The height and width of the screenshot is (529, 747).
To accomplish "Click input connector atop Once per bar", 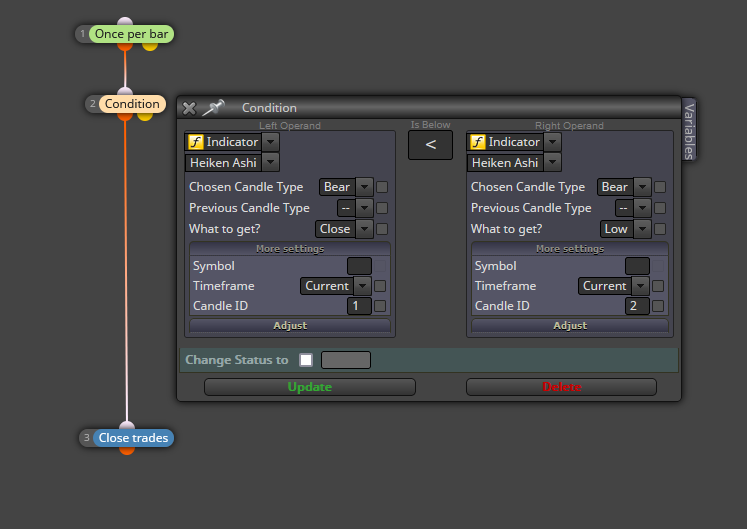I will coord(125,21).
